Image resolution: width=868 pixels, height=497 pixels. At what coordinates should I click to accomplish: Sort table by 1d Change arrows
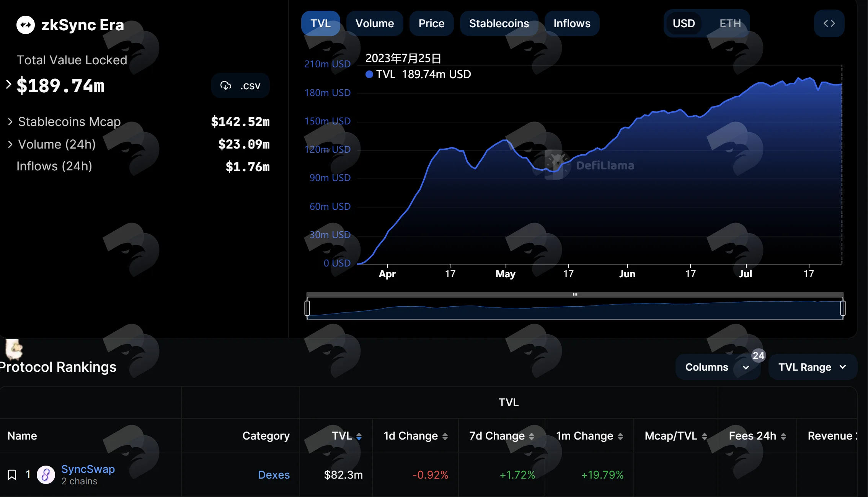point(445,436)
